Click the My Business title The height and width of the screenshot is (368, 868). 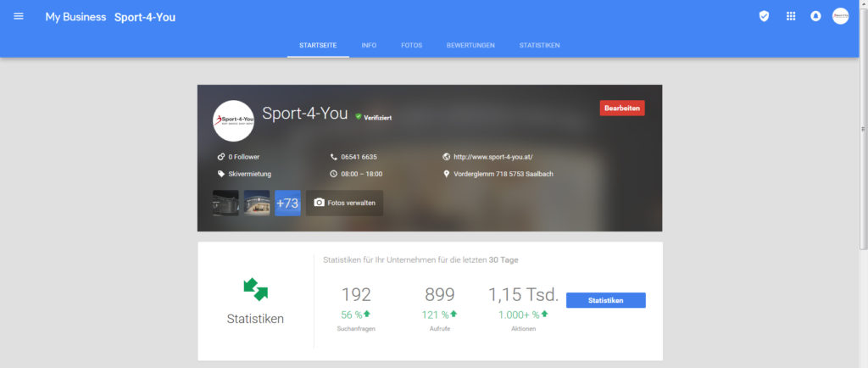tap(75, 17)
